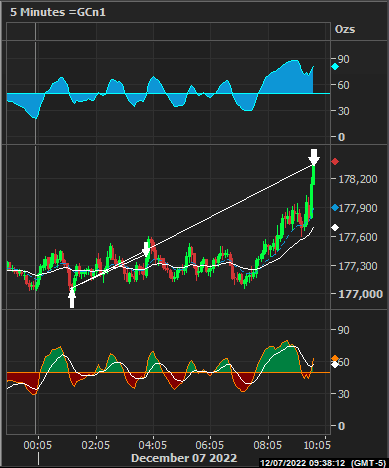
Task: Click the white diamond marker on the price scale
Action: pos(335,228)
